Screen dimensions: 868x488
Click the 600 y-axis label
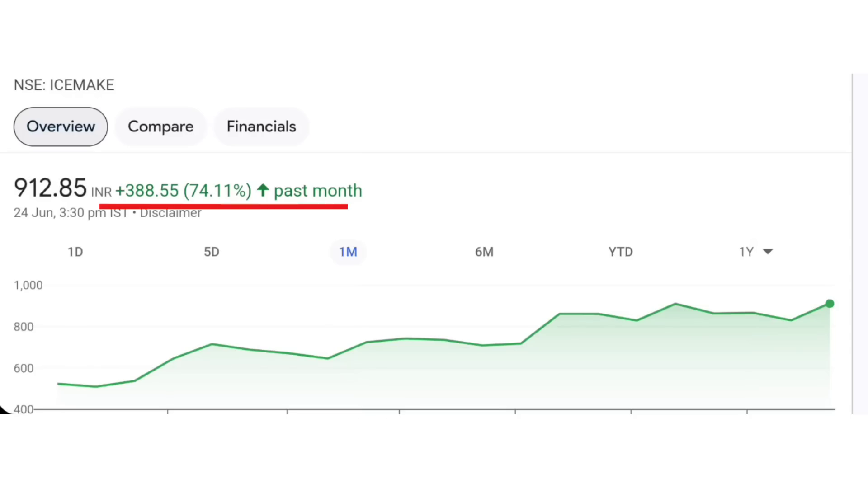tap(24, 368)
